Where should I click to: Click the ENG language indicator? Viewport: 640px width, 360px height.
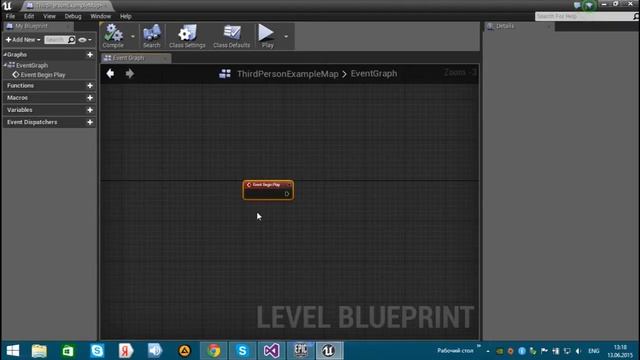593,351
